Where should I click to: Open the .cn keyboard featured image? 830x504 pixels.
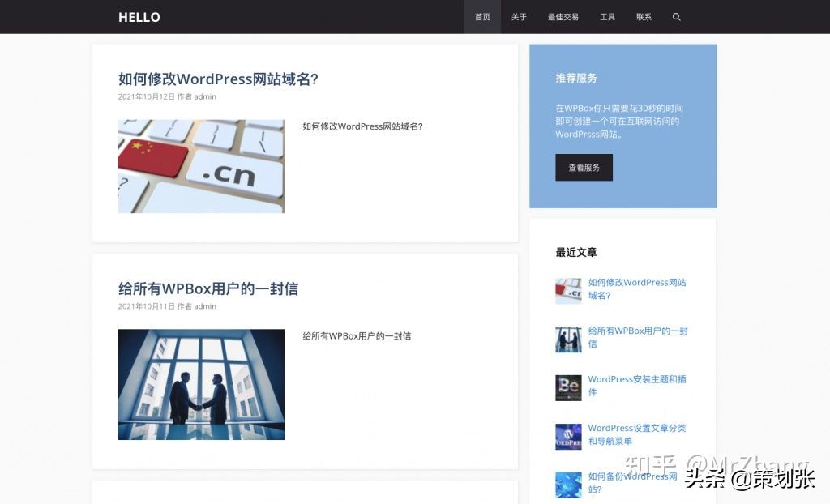[x=201, y=166]
